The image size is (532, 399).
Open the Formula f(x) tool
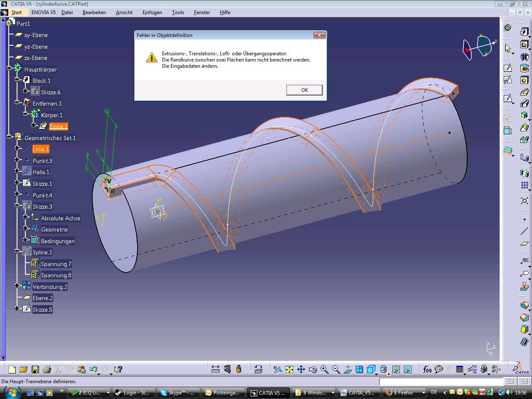[427, 369]
